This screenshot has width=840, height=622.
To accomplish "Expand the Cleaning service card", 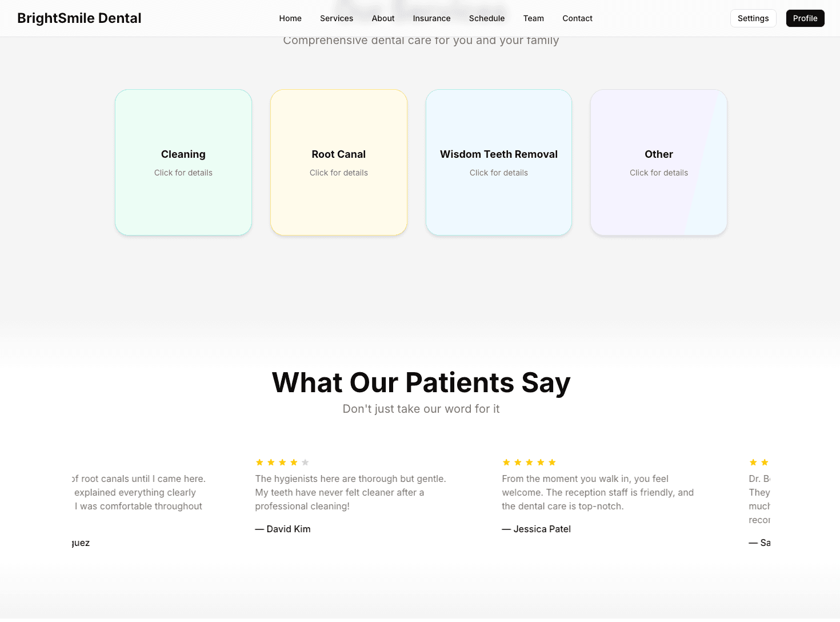I will pos(183,162).
